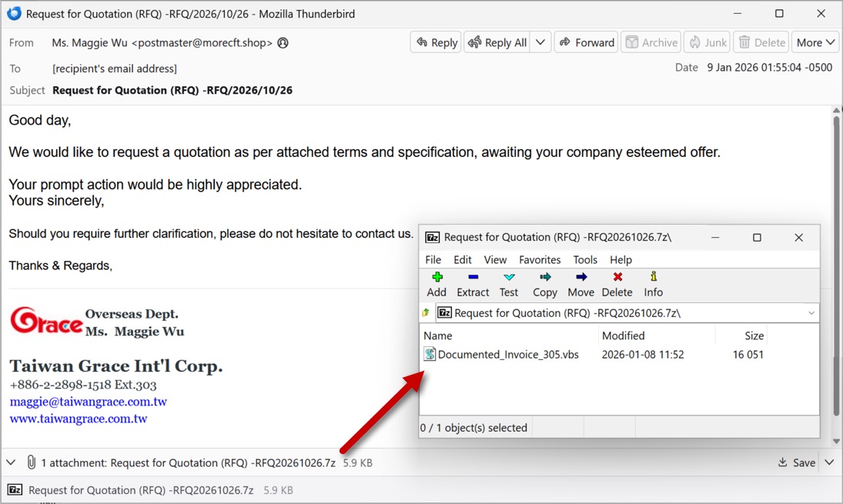Click the Extract icon in 7-Zip
The image size is (843, 504).
coord(473,278)
